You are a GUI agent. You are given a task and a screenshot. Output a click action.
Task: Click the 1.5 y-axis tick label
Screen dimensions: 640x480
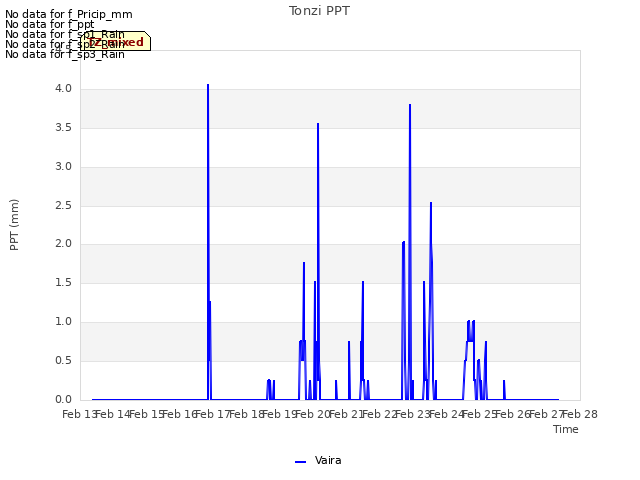[63, 282]
